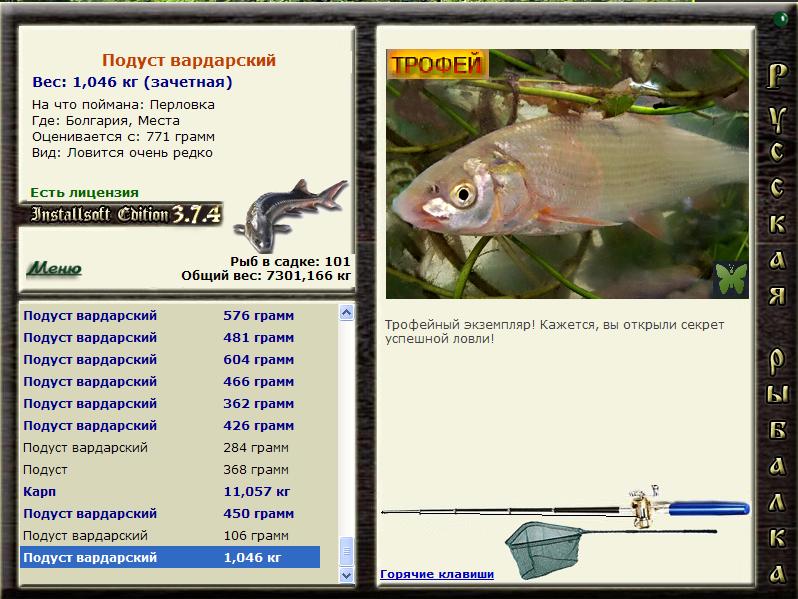Select Подуст вардарский 106 грамм entry

[170, 536]
